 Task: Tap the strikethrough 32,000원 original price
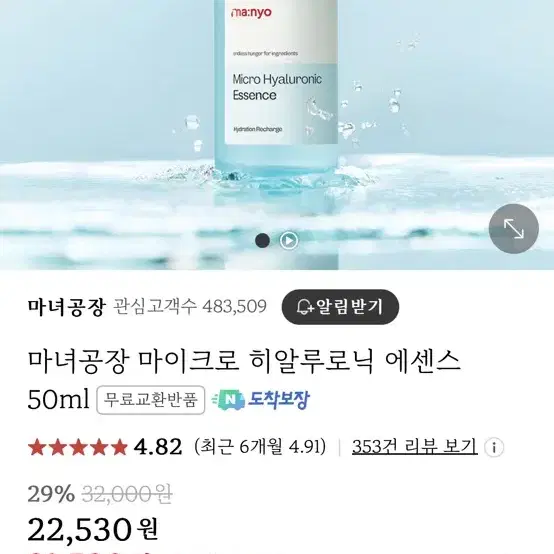(127, 494)
